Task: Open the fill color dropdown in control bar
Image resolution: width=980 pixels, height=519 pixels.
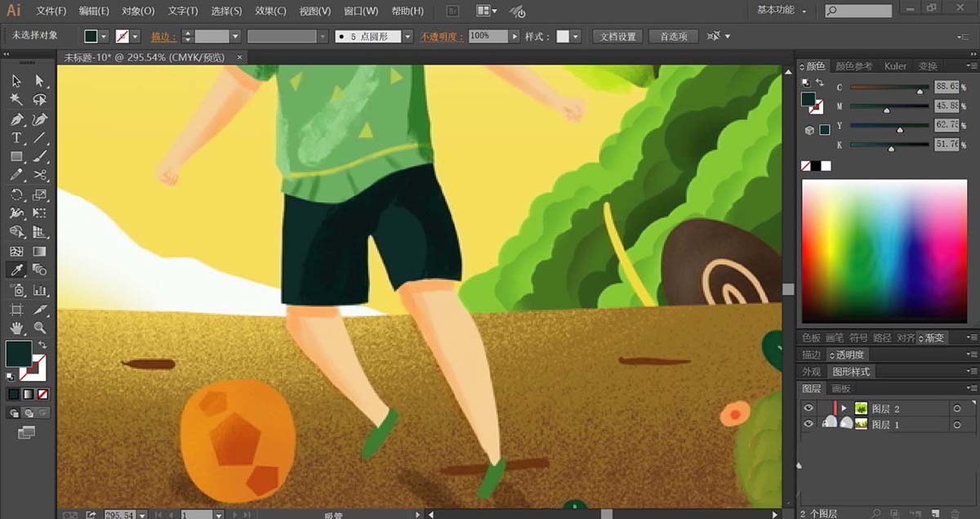Action: coord(104,37)
